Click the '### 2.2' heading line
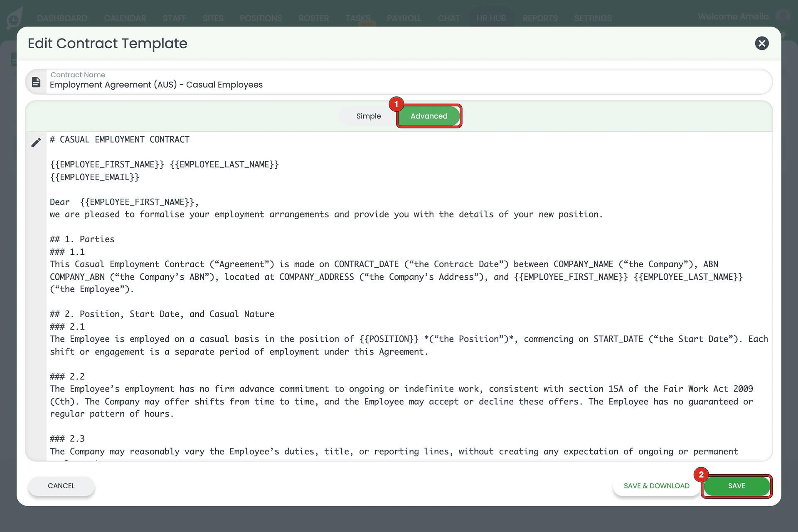 pyautogui.click(x=67, y=377)
